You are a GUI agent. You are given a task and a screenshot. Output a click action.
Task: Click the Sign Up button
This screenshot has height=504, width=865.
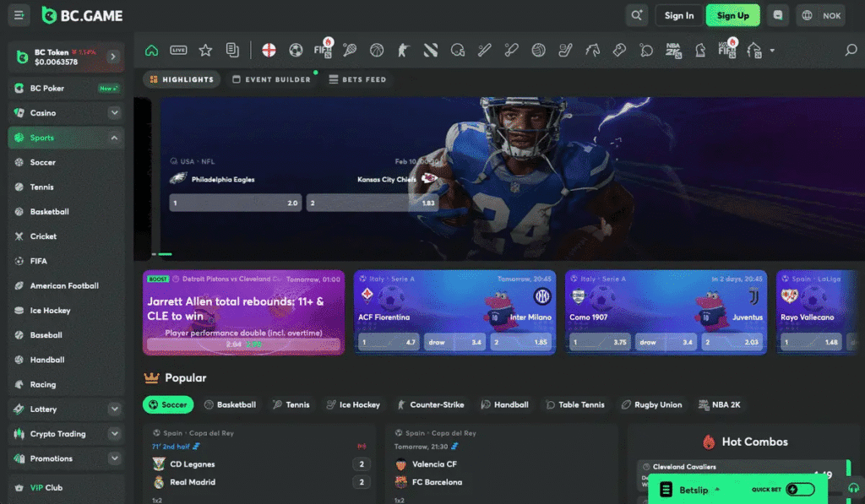[732, 14]
